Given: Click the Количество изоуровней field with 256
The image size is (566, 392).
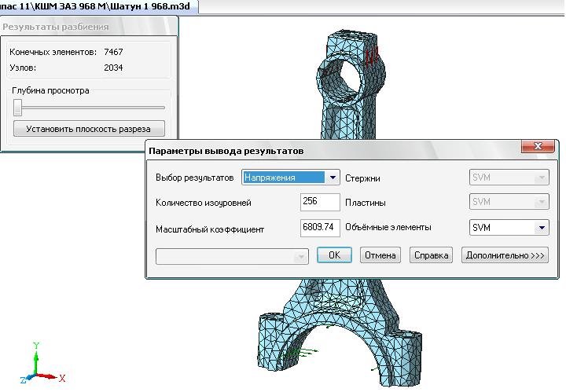Looking at the screenshot, I should pyautogui.click(x=320, y=202).
